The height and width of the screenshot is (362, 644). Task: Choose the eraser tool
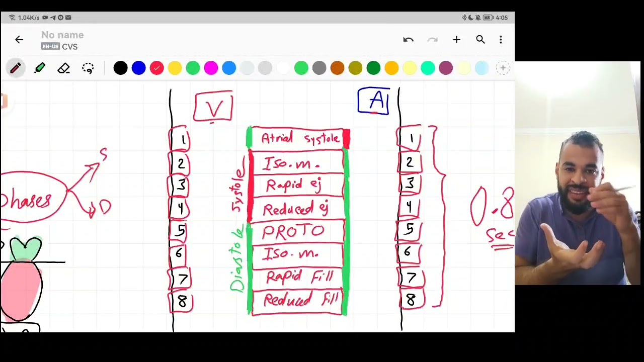pyautogui.click(x=64, y=68)
